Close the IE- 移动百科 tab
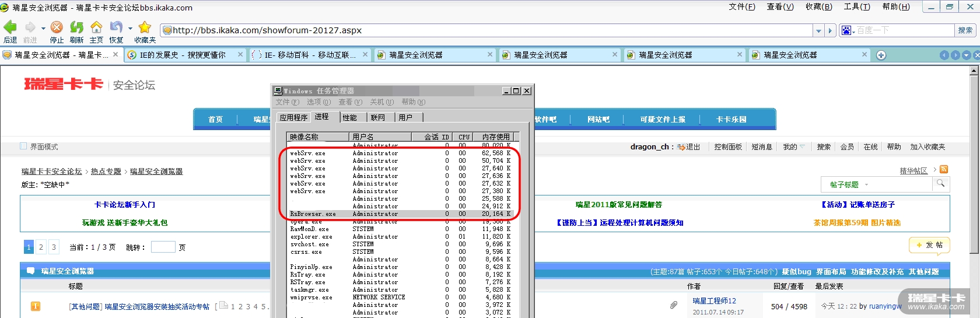This screenshot has width=980, height=318. pos(365,54)
